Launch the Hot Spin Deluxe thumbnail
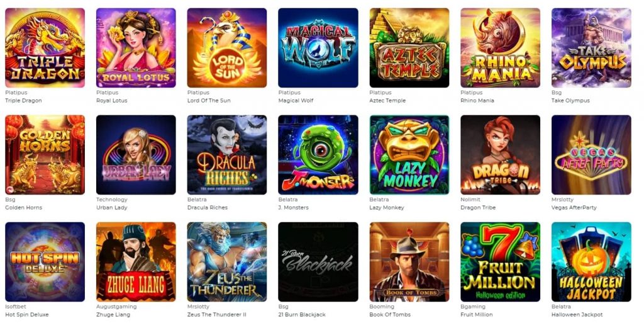 point(45,262)
